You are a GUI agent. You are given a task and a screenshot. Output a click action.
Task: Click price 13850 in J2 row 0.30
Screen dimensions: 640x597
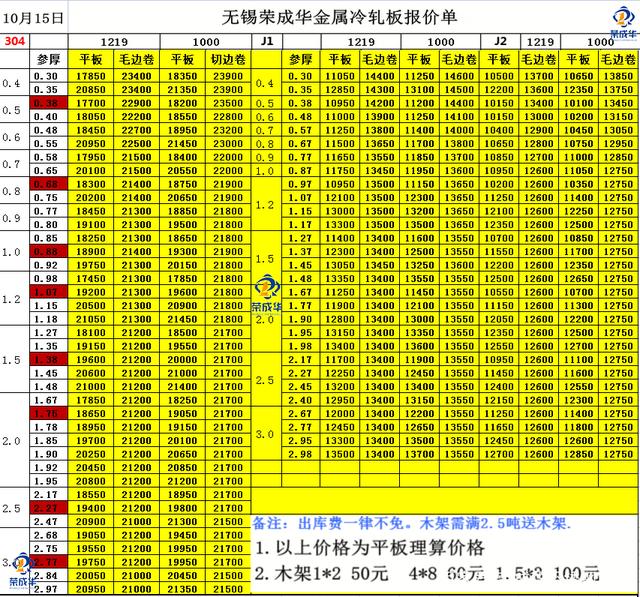point(618,76)
